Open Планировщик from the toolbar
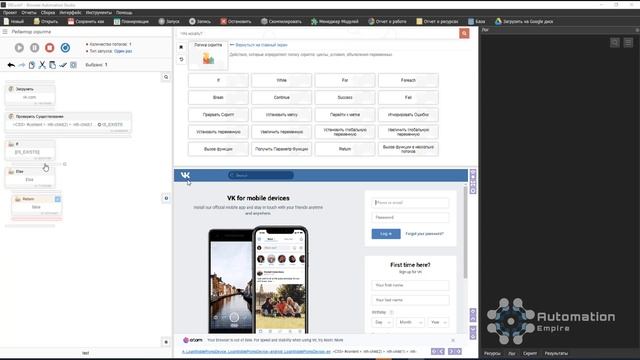The image size is (640, 360). point(131,21)
